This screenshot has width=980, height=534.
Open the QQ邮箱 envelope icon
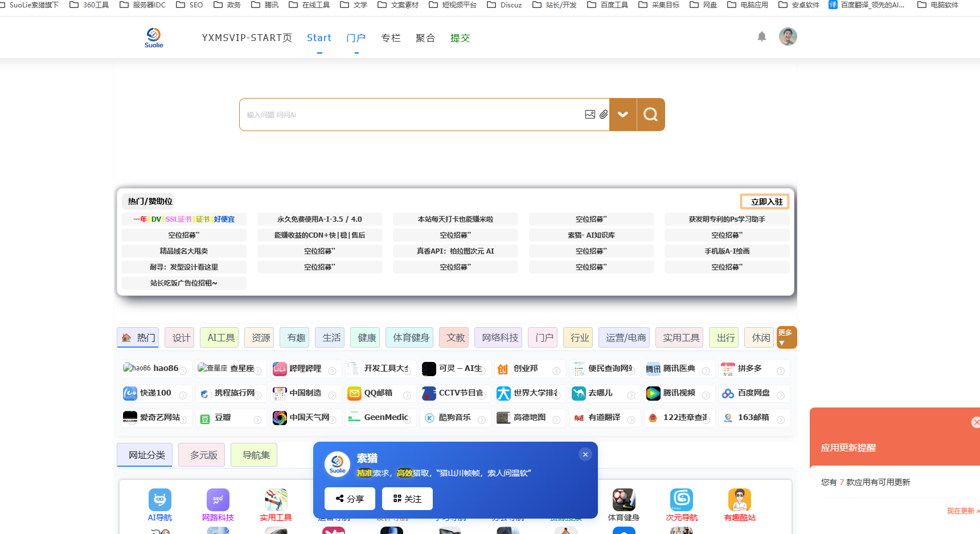(354, 393)
